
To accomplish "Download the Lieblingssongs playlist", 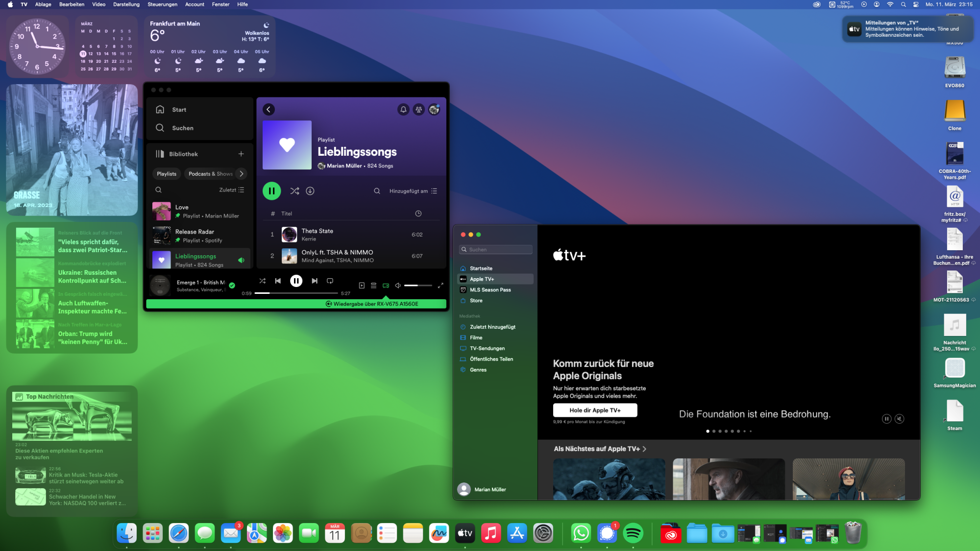I will point(310,191).
